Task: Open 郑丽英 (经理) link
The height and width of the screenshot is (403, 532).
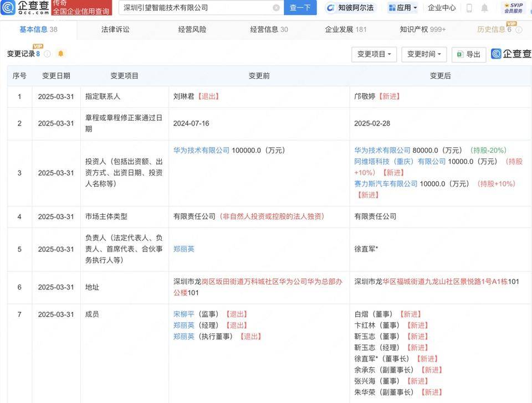Action: tap(183, 325)
